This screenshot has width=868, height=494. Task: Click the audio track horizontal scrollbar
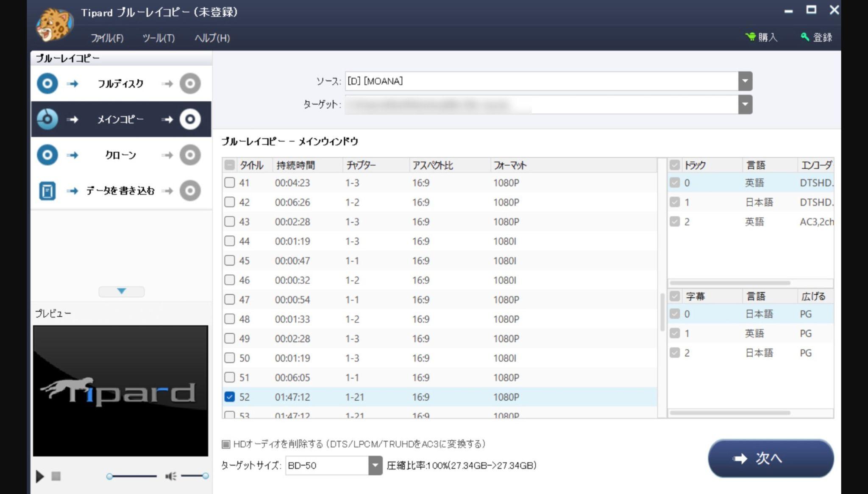[x=730, y=283]
